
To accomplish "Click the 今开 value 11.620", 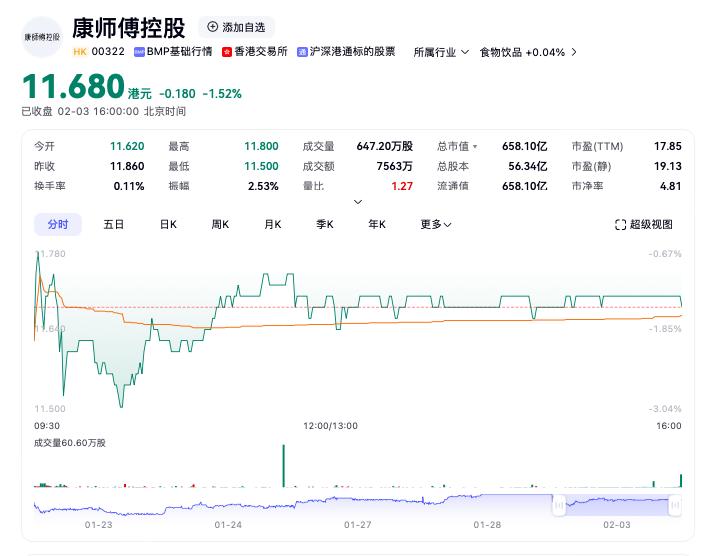I will (127, 146).
